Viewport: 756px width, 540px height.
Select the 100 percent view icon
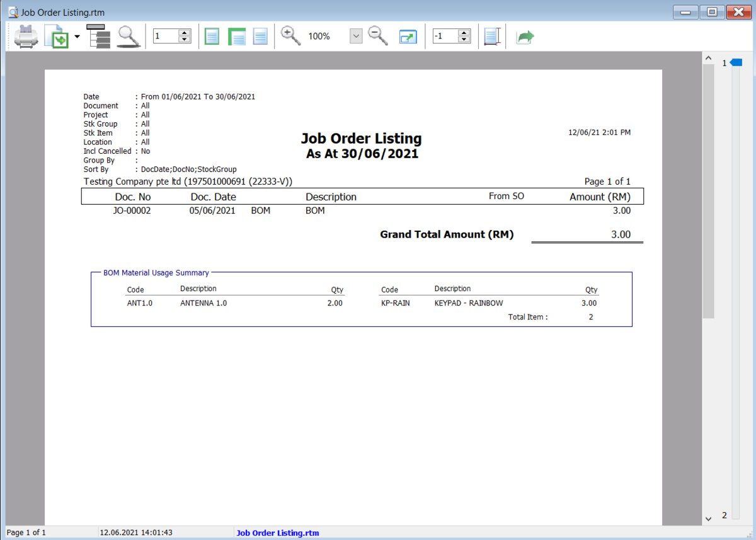coord(260,37)
